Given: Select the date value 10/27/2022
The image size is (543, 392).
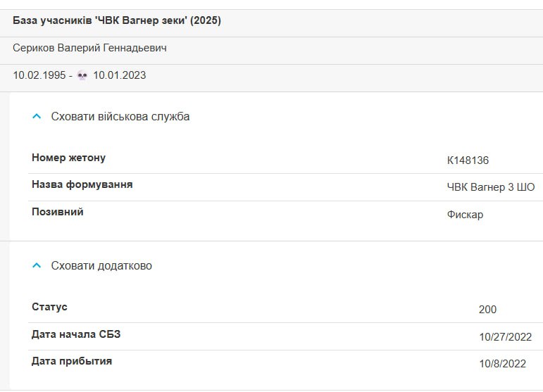Looking at the screenshot, I should click(505, 337).
